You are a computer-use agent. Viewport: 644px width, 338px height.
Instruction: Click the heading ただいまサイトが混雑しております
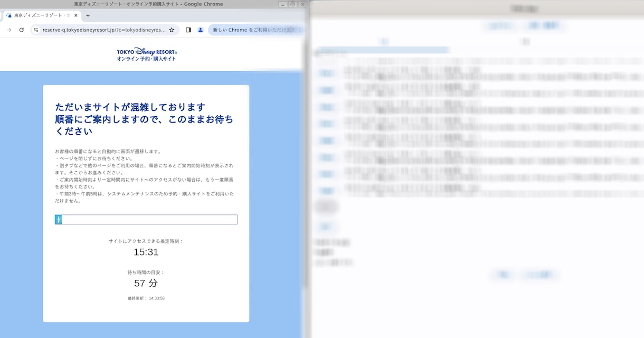click(130, 107)
